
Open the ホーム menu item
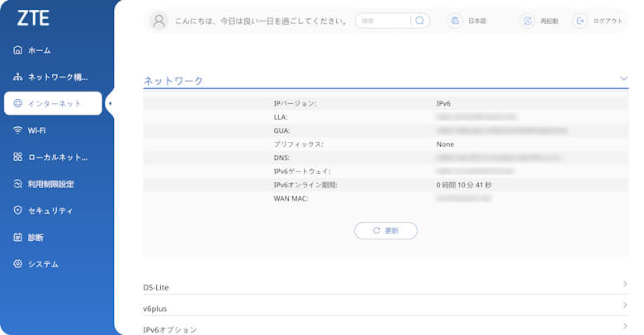[x=39, y=50]
